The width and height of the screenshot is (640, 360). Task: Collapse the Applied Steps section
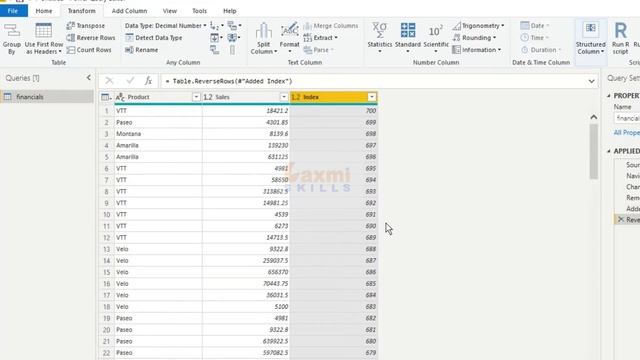click(x=609, y=151)
